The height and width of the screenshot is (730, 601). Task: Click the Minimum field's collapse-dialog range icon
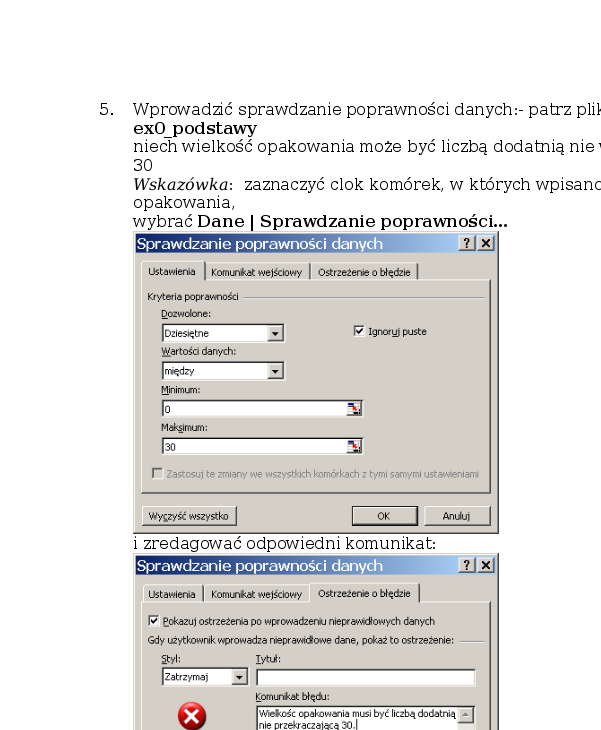pos(353,409)
